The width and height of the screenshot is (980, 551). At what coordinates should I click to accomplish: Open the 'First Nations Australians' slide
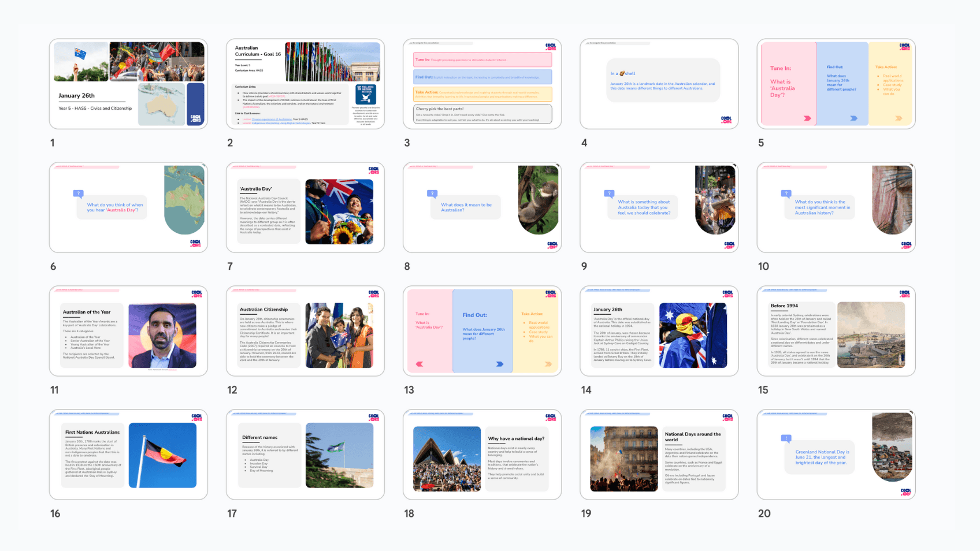pos(128,455)
